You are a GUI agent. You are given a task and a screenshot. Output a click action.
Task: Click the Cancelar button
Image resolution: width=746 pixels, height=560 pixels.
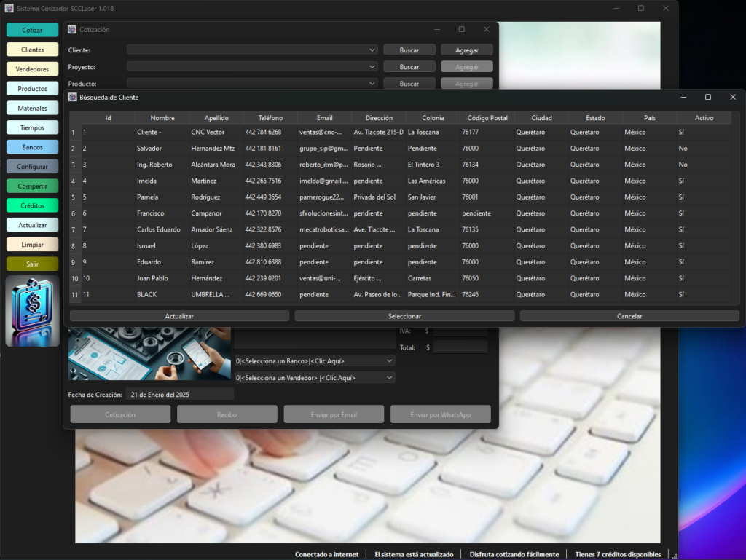tap(629, 316)
